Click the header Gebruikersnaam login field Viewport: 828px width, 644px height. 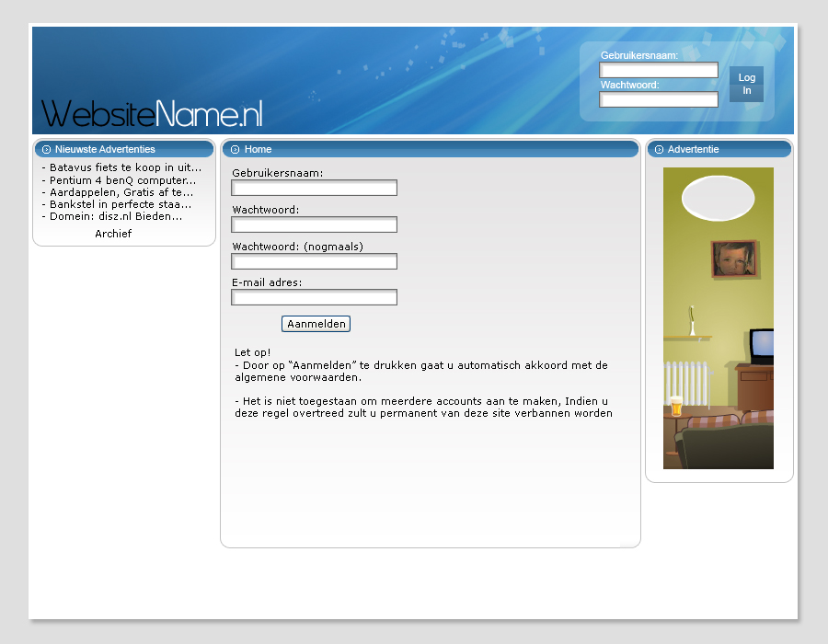click(659, 70)
